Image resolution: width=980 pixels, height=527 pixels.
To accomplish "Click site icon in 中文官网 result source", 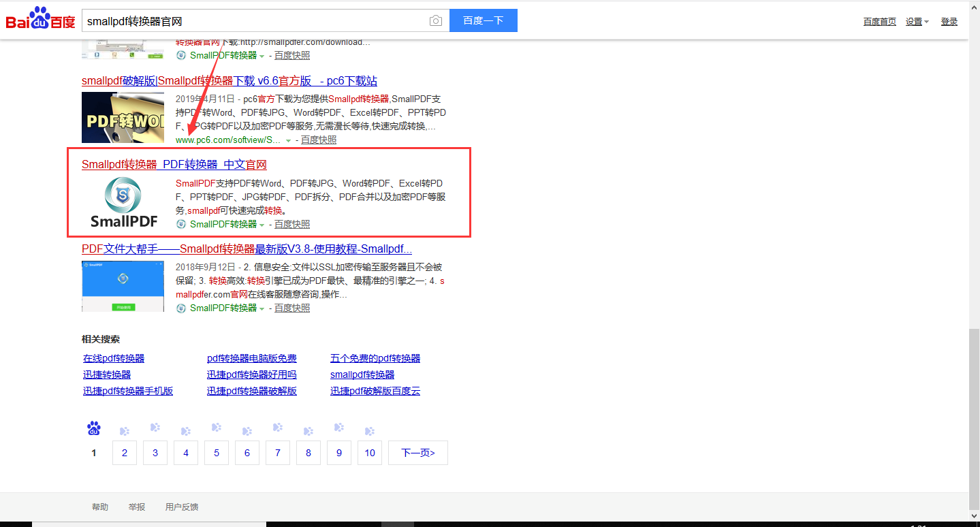I will 181,224.
